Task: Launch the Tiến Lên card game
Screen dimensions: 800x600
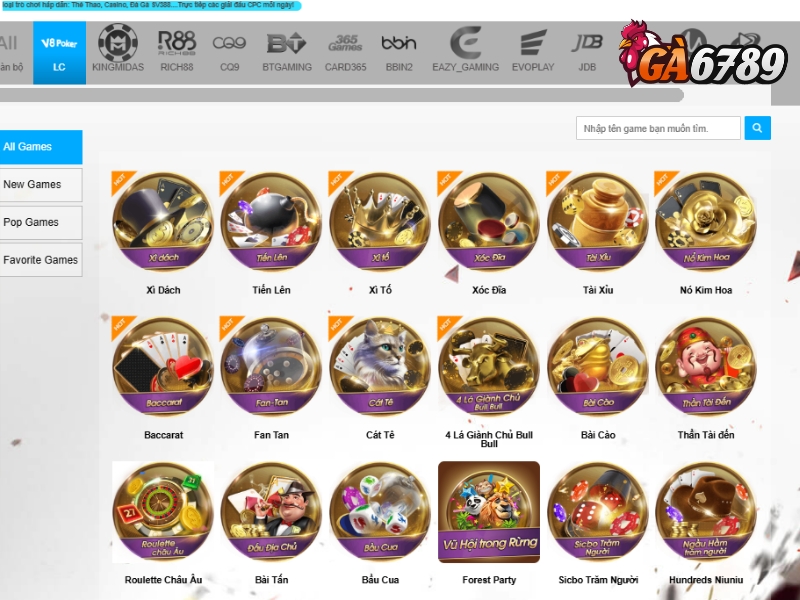Action: [271, 222]
